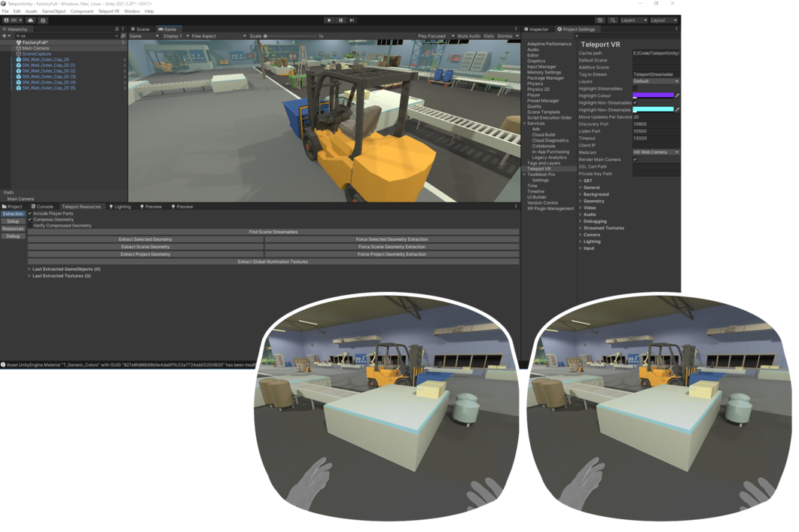Image resolution: width=799 pixels, height=532 pixels.
Task: Toggle Mute Audio in the Game view
Action: [x=469, y=36]
